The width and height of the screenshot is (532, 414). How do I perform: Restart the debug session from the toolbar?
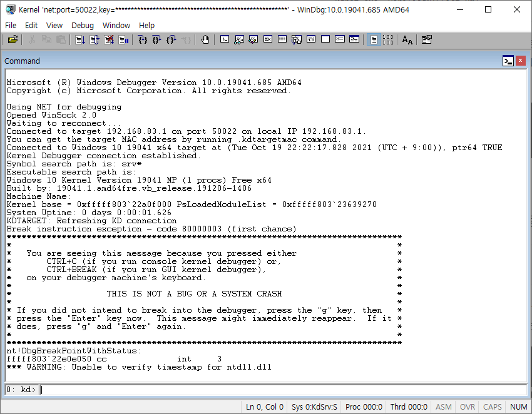[95, 39]
